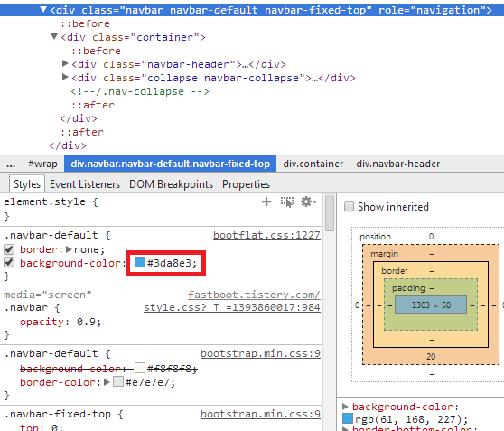This screenshot has width=504, height=431.
Task: Open the Event Listeners tab
Action: click(85, 184)
